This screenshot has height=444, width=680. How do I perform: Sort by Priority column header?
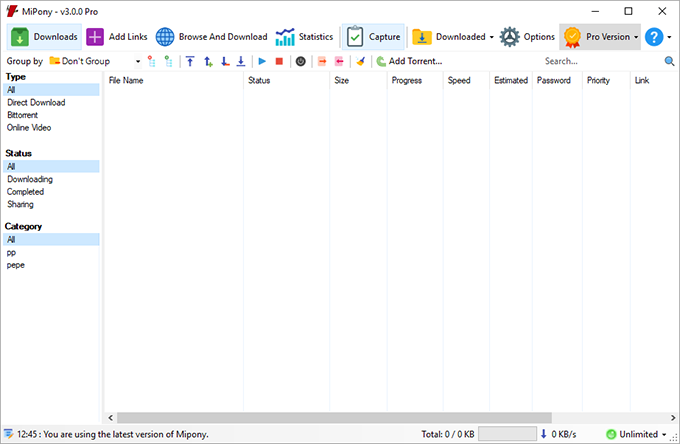606,80
